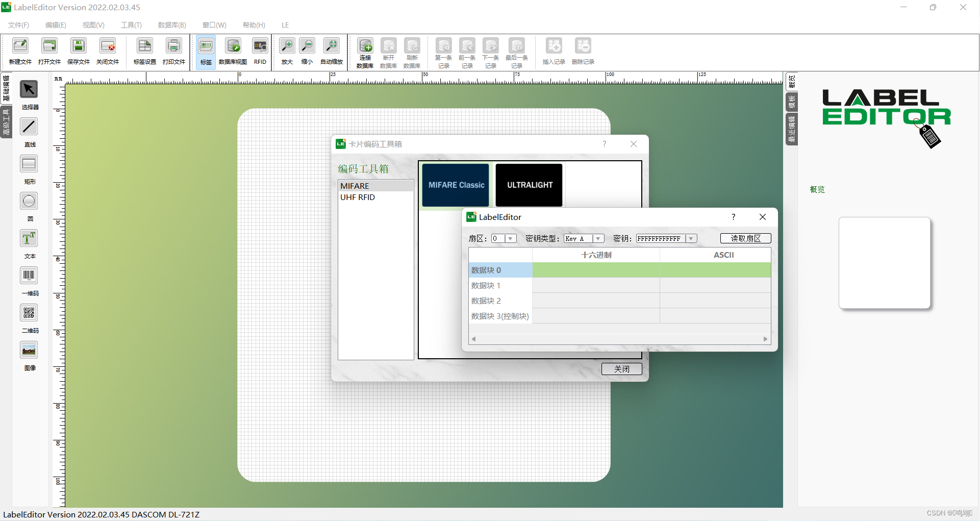Open the 窗口(W) menu
This screenshot has width=980, height=521.
tap(214, 25)
